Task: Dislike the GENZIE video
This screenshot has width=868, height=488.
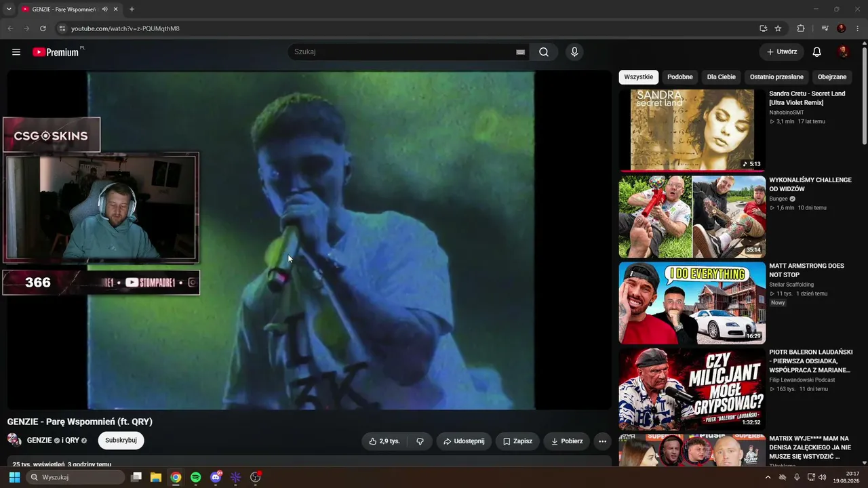Action: pyautogui.click(x=420, y=441)
